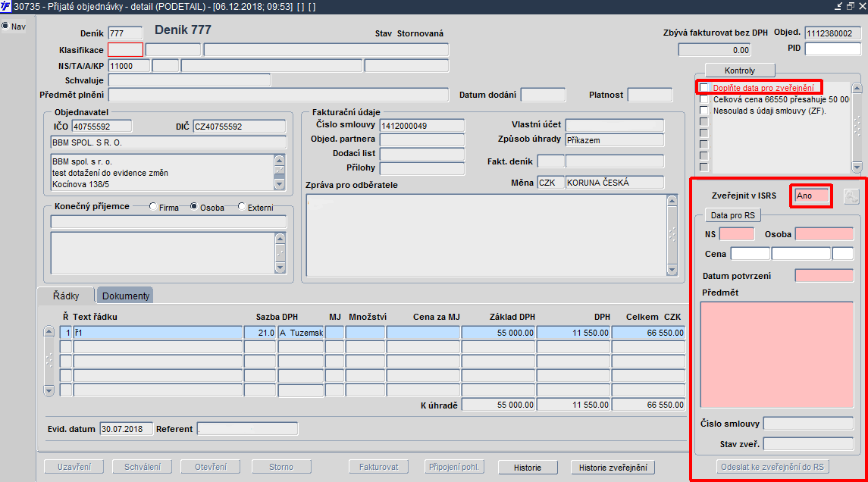Click the search icon next to Zveřejnit v ISRS
This screenshot has height=482, width=868.
pyautogui.click(x=851, y=196)
